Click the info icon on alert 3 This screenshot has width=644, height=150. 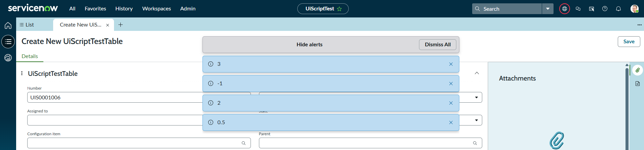(x=211, y=64)
